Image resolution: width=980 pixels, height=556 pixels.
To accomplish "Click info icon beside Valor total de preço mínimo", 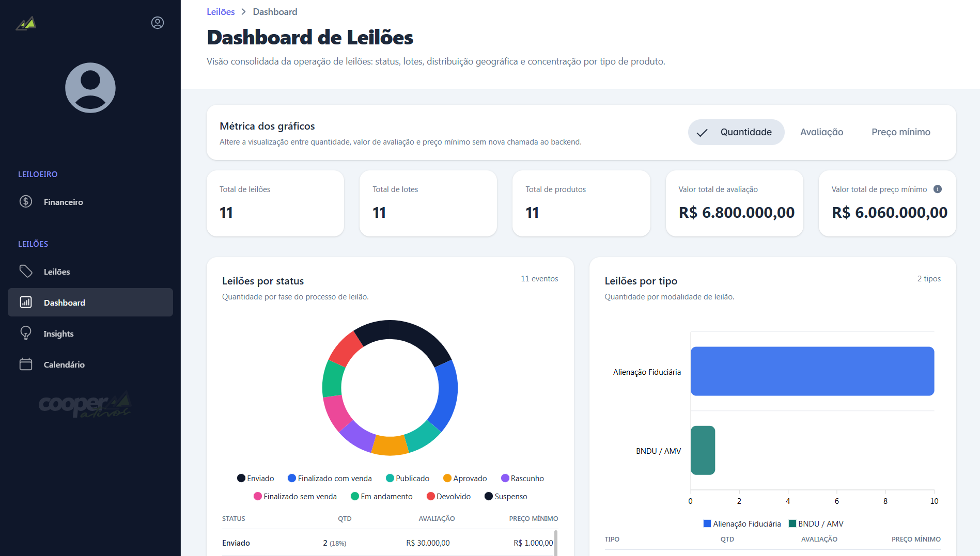I will tap(938, 189).
